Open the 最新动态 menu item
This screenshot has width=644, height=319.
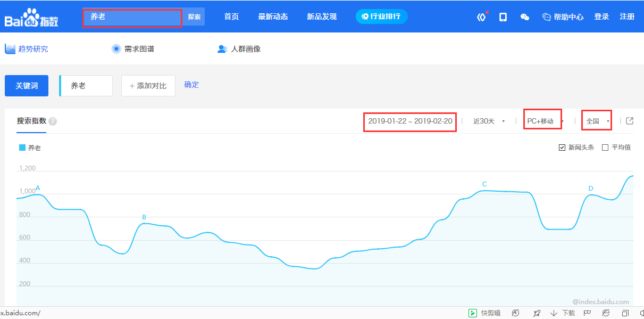pyautogui.click(x=273, y=17)
